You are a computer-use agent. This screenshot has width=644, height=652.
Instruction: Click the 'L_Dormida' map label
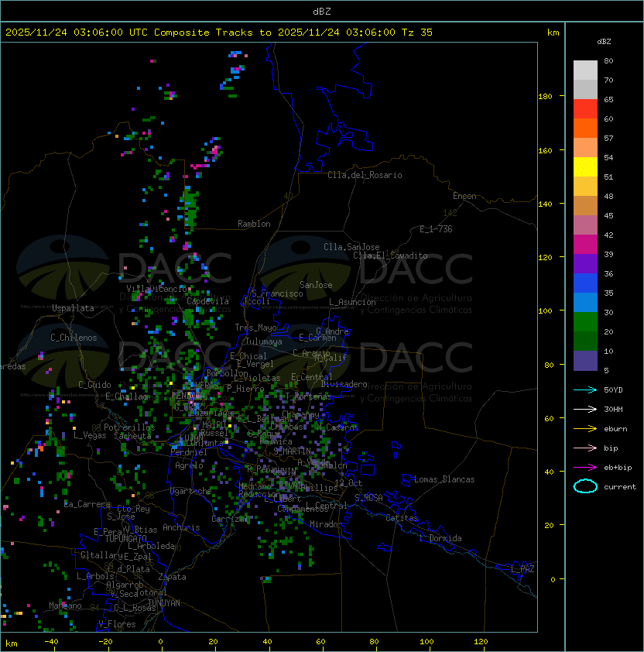point(440,538)
